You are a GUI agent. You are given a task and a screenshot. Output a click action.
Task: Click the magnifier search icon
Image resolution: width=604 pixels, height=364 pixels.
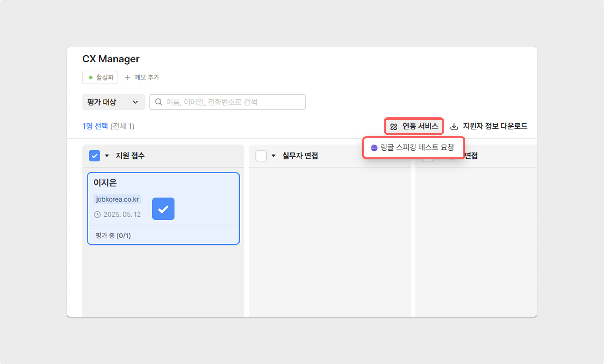[158, 102]
